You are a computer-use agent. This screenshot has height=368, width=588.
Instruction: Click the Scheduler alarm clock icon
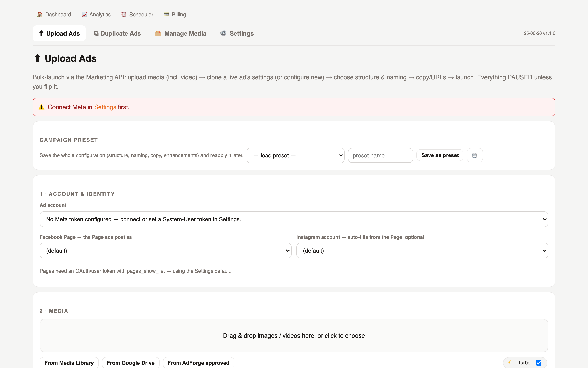click(124, 14)
